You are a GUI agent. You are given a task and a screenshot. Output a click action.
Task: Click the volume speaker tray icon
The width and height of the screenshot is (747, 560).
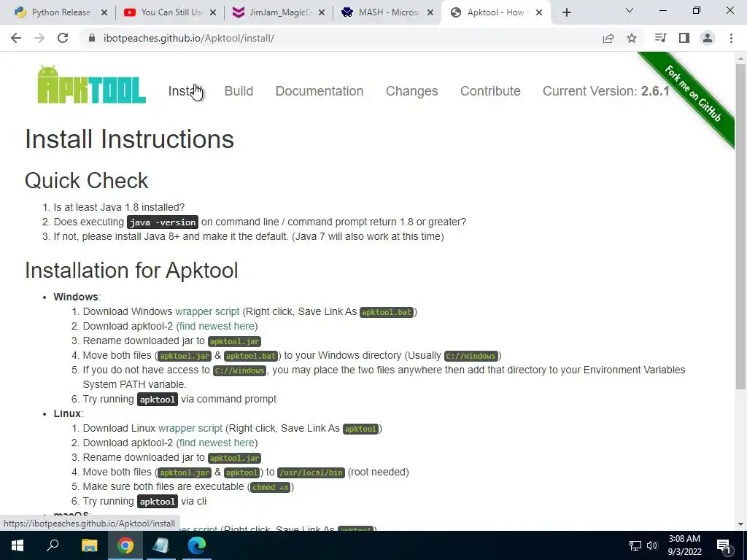652,545
